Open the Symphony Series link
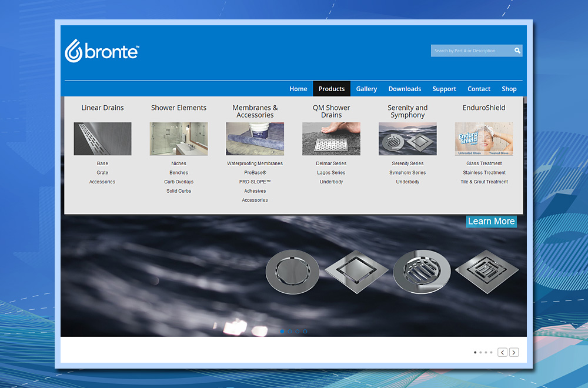Screen dimensions: 588x388 [x=407, y=172]
